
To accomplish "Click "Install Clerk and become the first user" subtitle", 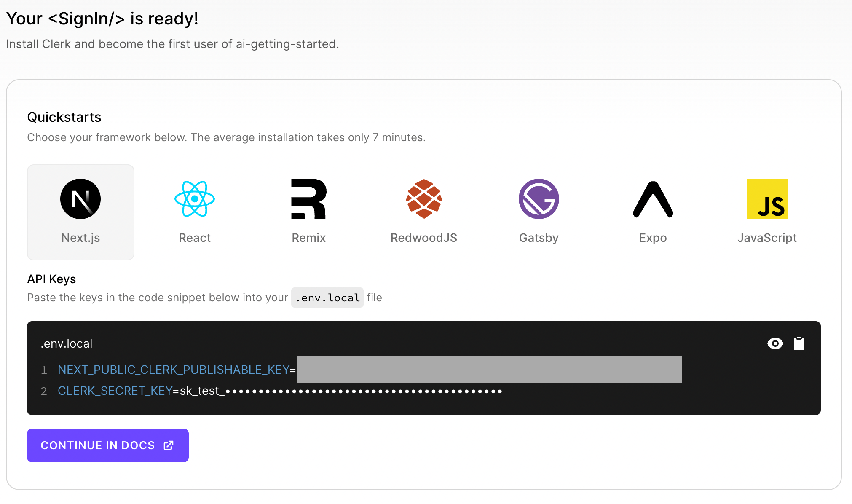I will [x=172, y=44].
